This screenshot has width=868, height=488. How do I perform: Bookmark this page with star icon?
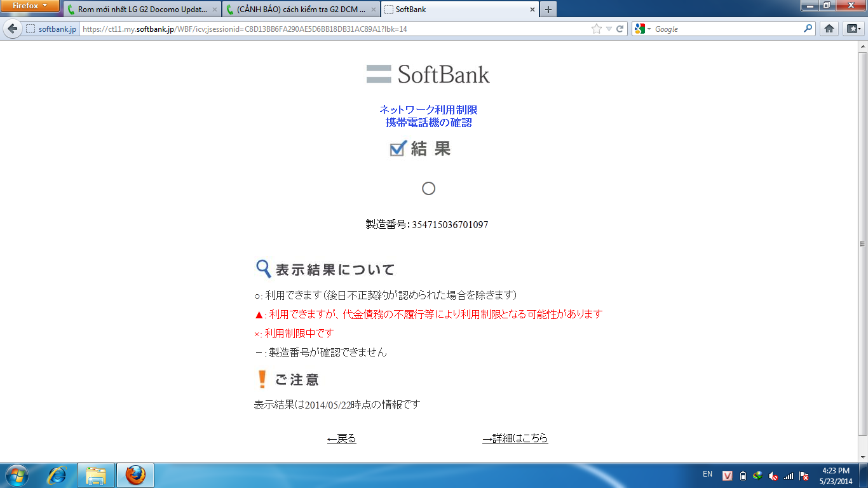click(596, 29)
